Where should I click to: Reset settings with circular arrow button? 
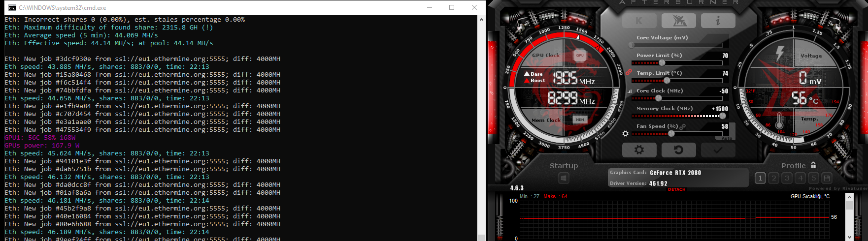[x=678, y=150]
